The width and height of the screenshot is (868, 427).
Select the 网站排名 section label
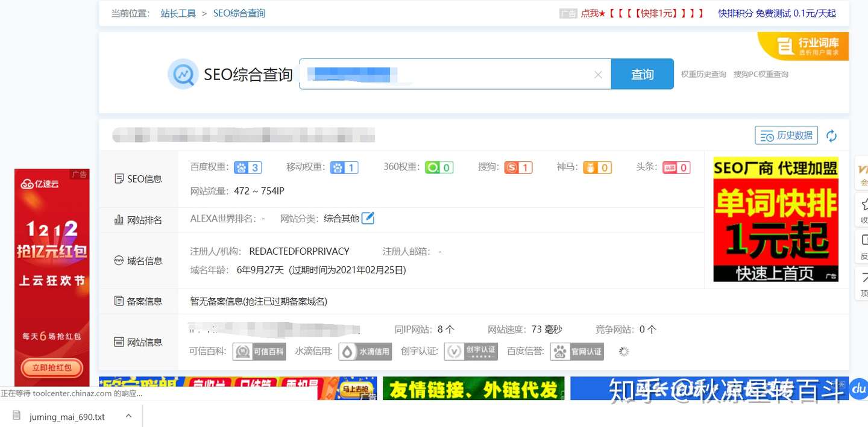click(x=138, y=220)
